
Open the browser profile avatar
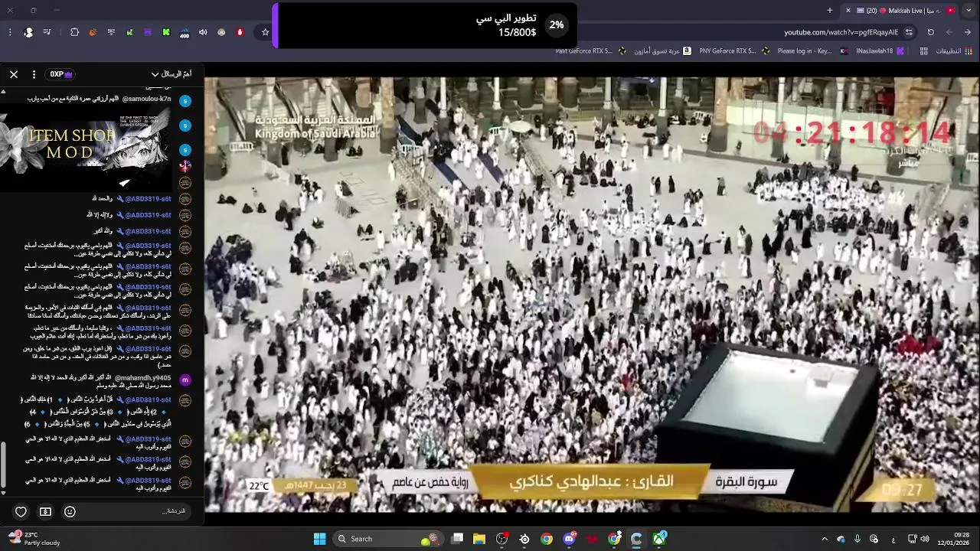click(28, 32)
